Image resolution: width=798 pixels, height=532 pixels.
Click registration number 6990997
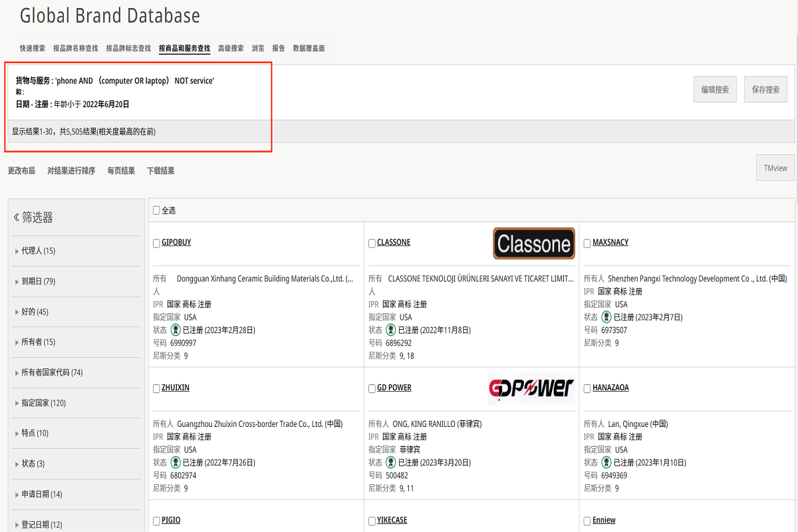coord(183,343)
